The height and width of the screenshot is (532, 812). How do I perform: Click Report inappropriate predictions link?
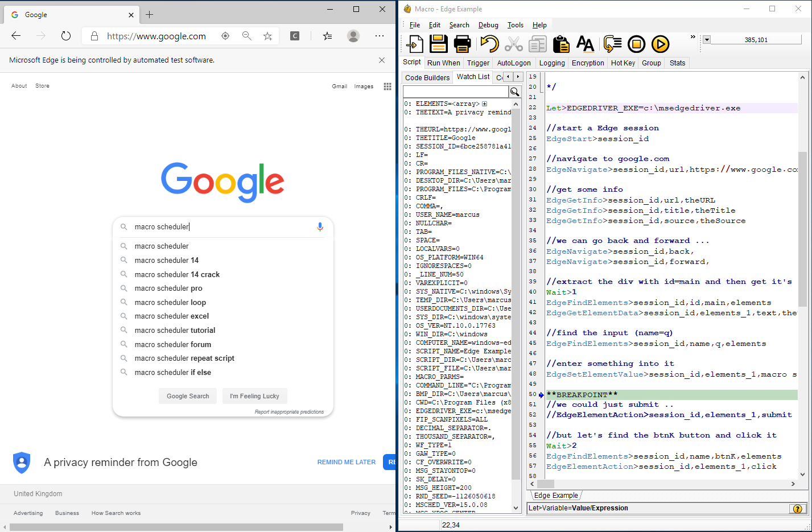click(289, 412)
